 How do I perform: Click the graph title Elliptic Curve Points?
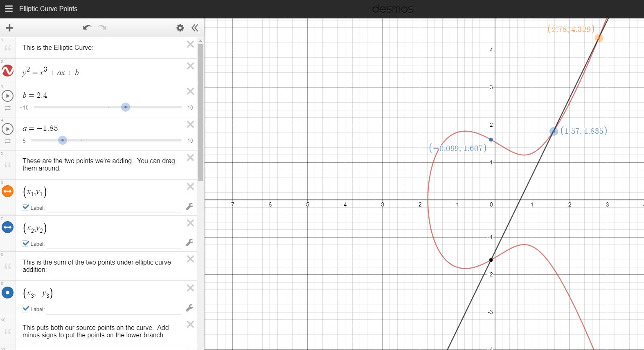tap(48, 9)
